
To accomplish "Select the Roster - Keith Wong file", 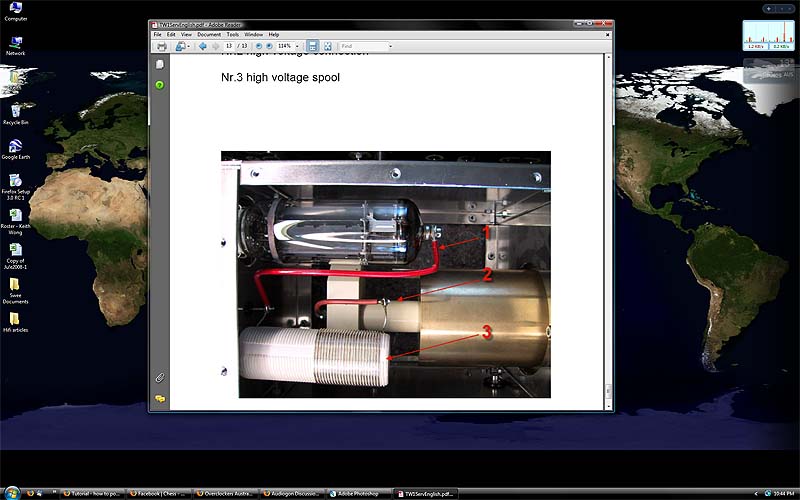I will [x=16, y=221].
